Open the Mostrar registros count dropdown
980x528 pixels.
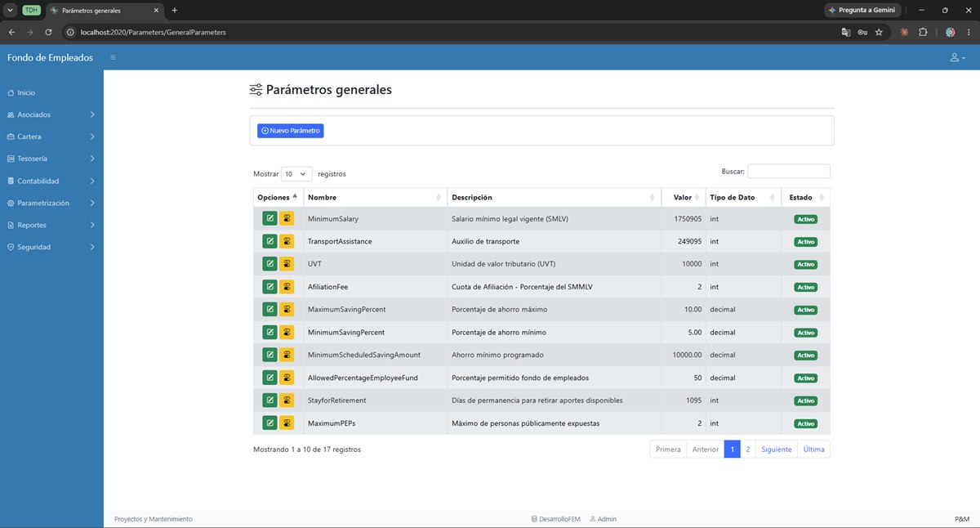(x=296, y=173)
